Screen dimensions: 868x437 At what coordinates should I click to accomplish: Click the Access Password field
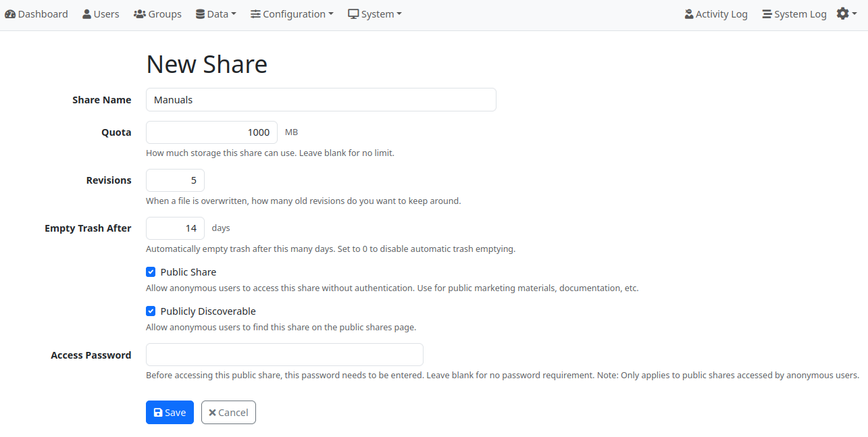coord(284,354)
